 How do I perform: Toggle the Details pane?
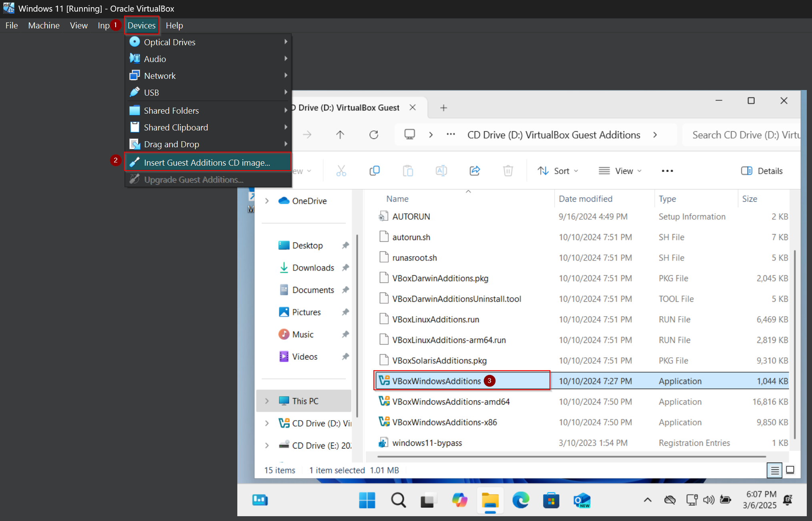[762, 171]
